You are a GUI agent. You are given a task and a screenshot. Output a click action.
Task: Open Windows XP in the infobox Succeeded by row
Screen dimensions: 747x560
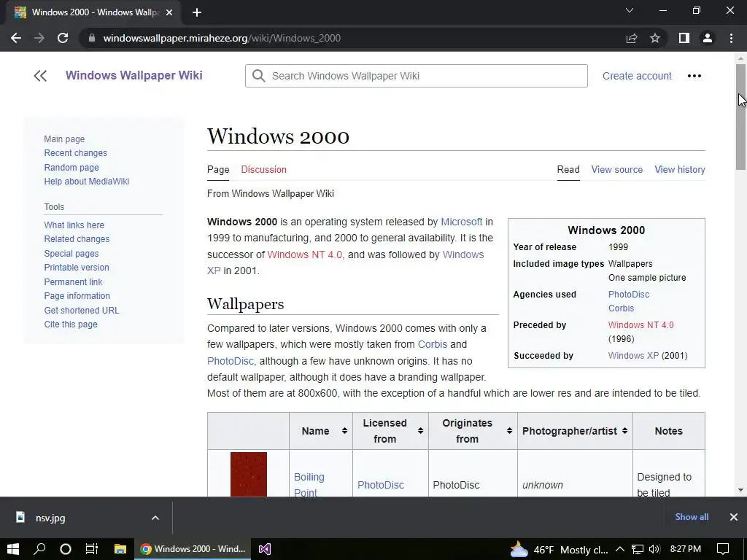coord(633,355)
